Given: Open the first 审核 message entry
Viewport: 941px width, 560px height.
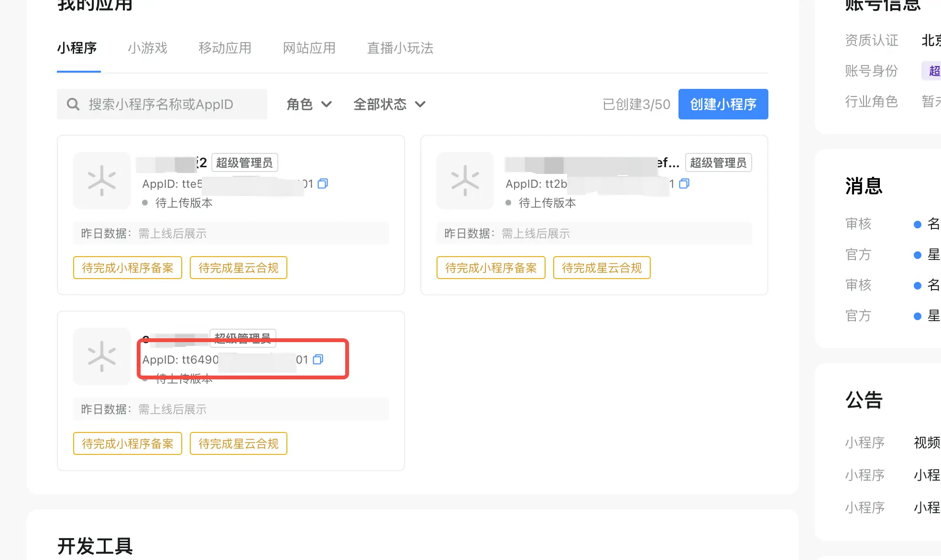Looking at the screenshot, I should pos(892,224).
